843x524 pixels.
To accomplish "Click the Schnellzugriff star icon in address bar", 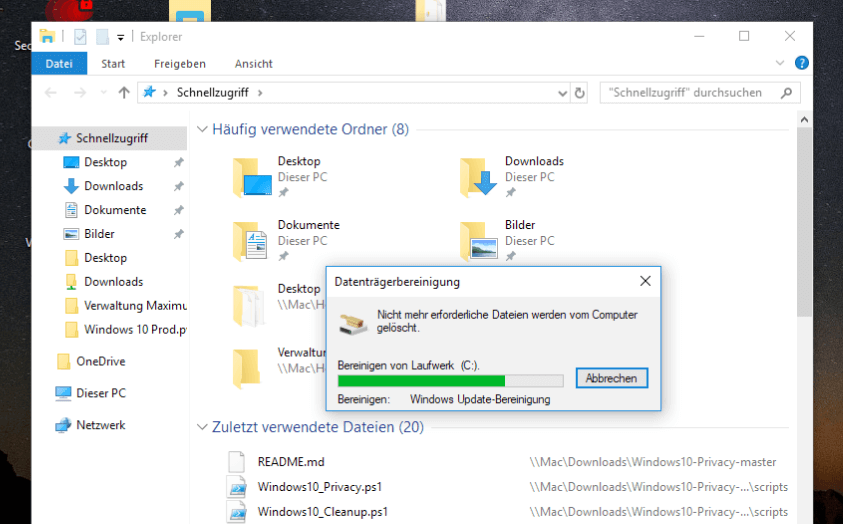I will pos(149,92).
